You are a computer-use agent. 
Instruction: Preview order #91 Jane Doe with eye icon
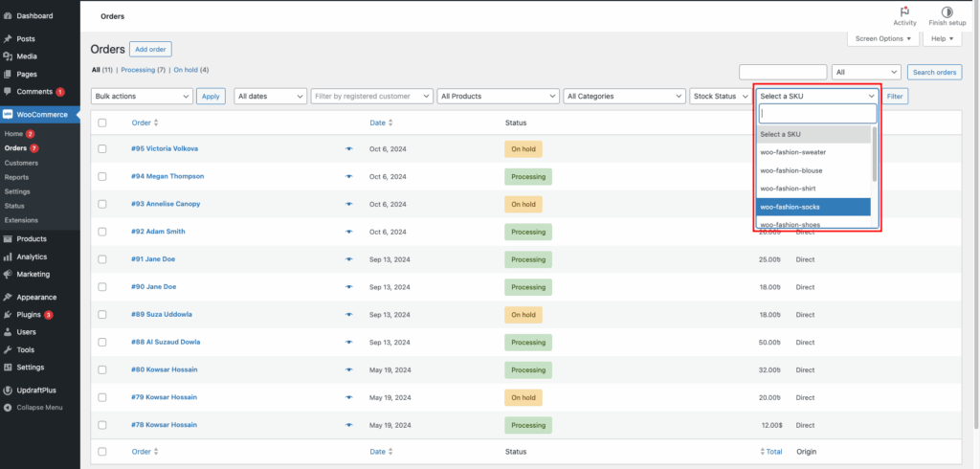point(348,259)
